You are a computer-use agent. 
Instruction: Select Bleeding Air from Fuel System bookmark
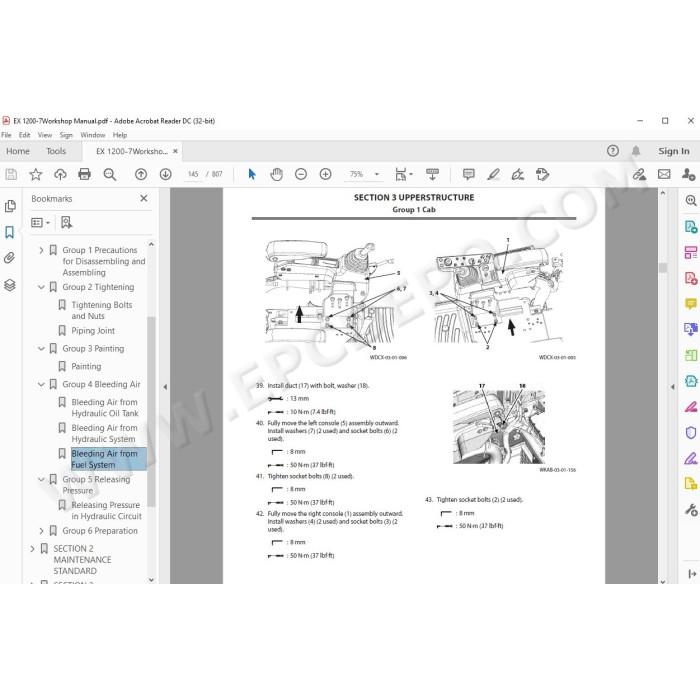pos(108,459)
